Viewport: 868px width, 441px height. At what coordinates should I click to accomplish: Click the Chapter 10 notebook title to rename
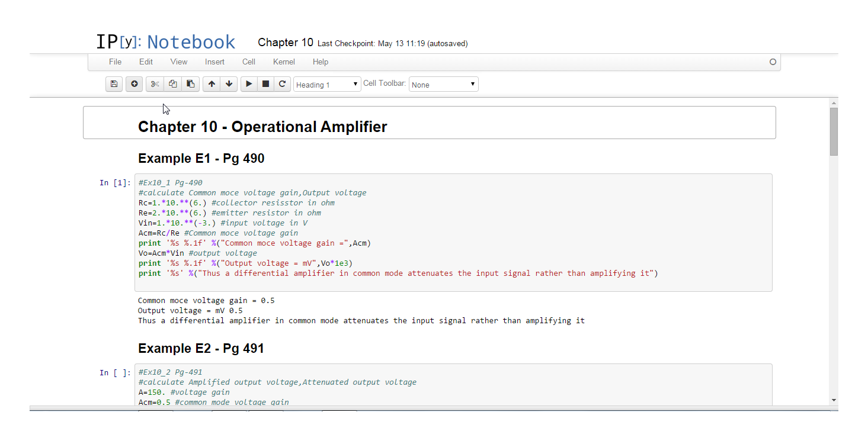click(x=285, y=43)
